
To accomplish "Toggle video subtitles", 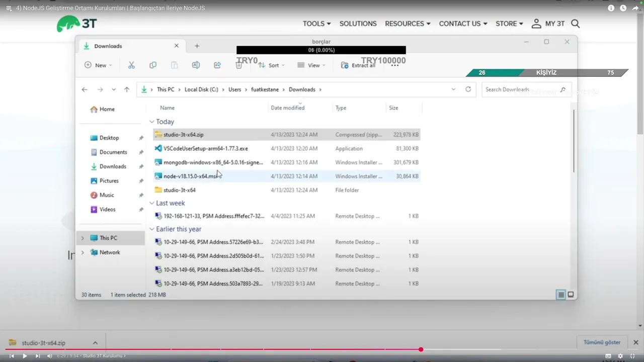I will (608, 356).
